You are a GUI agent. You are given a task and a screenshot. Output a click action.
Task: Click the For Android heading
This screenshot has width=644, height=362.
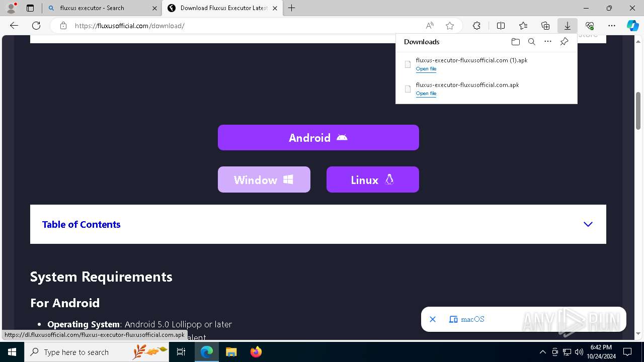pos(65,303)
